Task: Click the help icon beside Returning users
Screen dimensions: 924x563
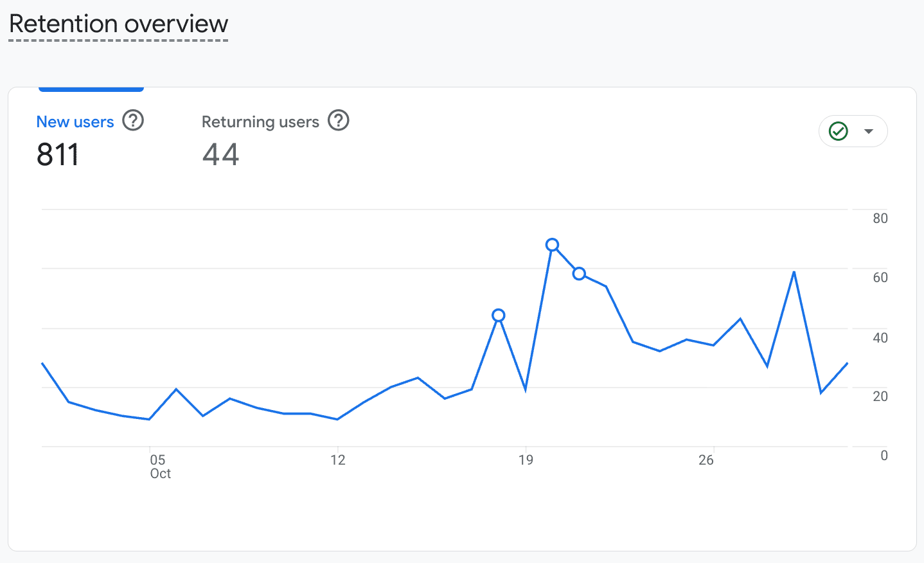Action: point(339,121)
